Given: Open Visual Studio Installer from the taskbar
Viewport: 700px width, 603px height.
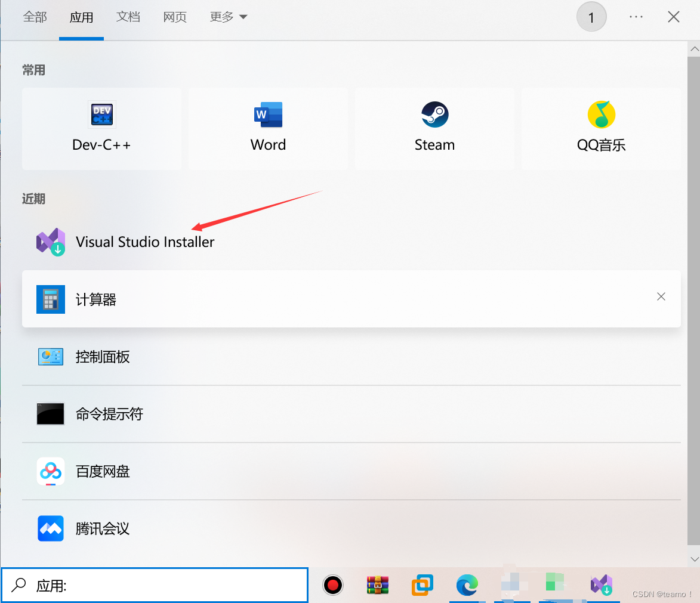Looking at the screenshot, I should click(602, 585).
